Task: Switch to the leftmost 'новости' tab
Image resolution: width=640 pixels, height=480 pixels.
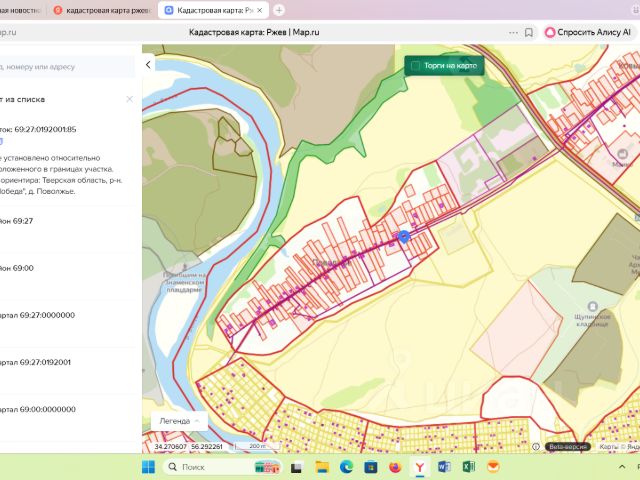Action: (x=20, y=11)
